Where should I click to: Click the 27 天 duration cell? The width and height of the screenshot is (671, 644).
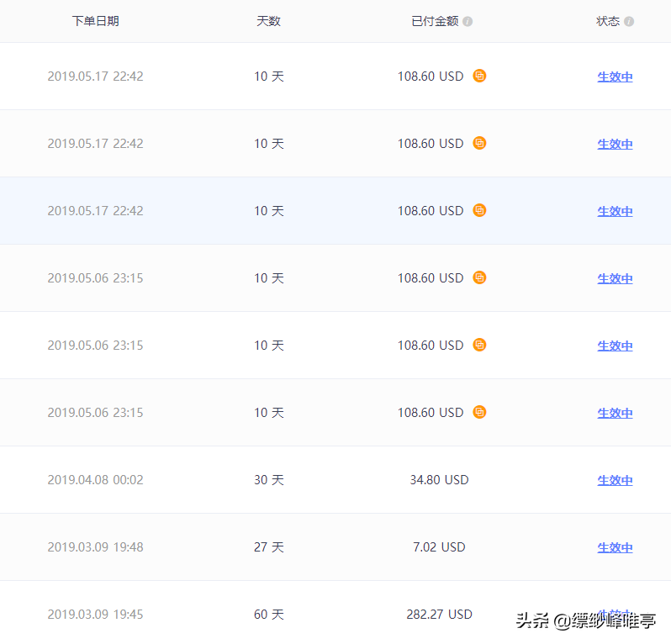pyautogui.click(x=269, y=547)
